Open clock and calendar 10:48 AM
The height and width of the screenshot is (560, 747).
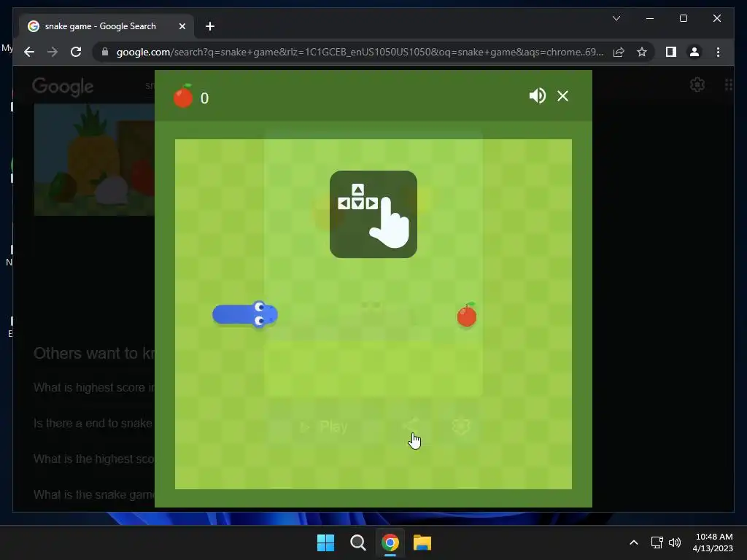tap(713, 542)
